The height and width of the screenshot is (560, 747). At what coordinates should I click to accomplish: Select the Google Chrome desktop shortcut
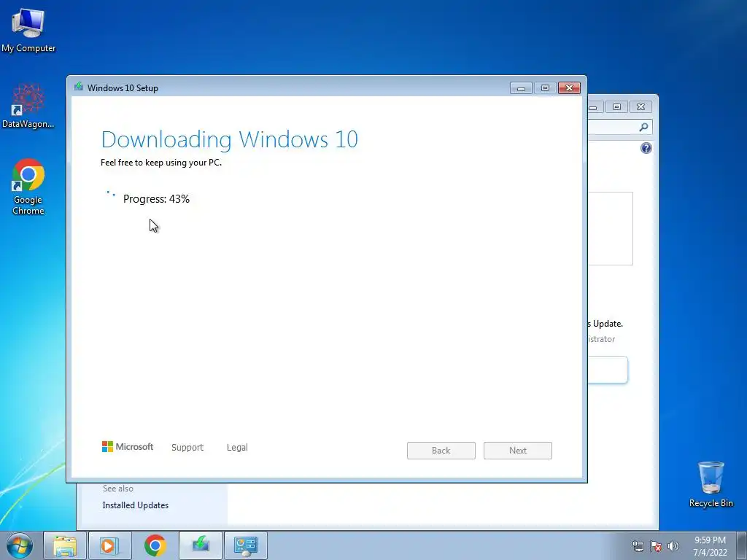point(28,186)
